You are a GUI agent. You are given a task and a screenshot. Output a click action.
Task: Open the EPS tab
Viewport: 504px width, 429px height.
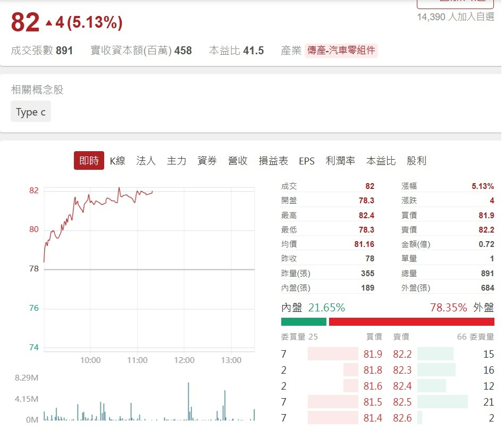coord(307,161)
